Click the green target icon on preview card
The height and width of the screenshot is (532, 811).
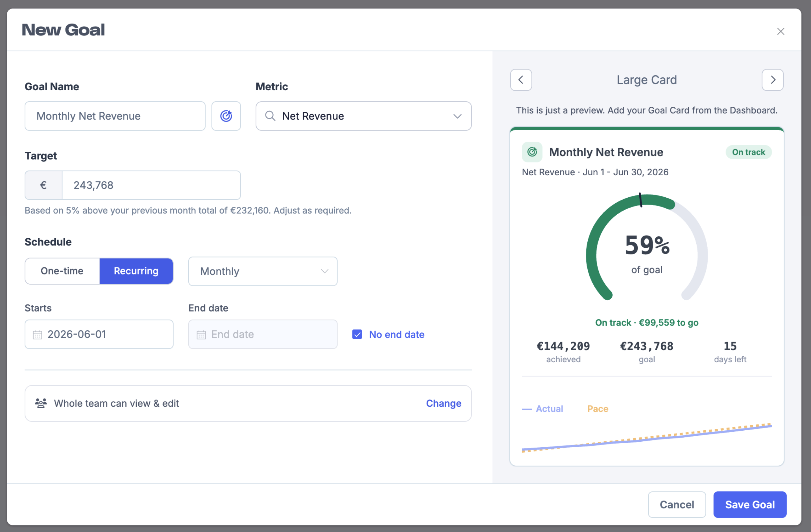(532, 152)
